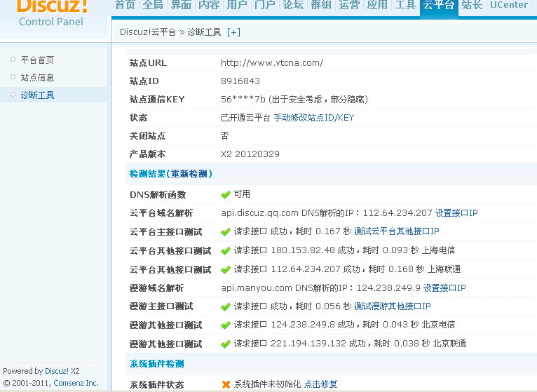Image resolution: width=537 pixels, height=392 pixels.
Task: Go to the 用户 navigation tab
Action: (237, 5)
